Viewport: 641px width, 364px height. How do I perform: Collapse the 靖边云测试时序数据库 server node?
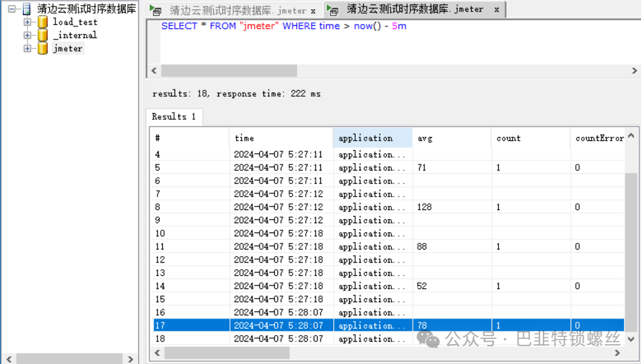click(12, 9)
